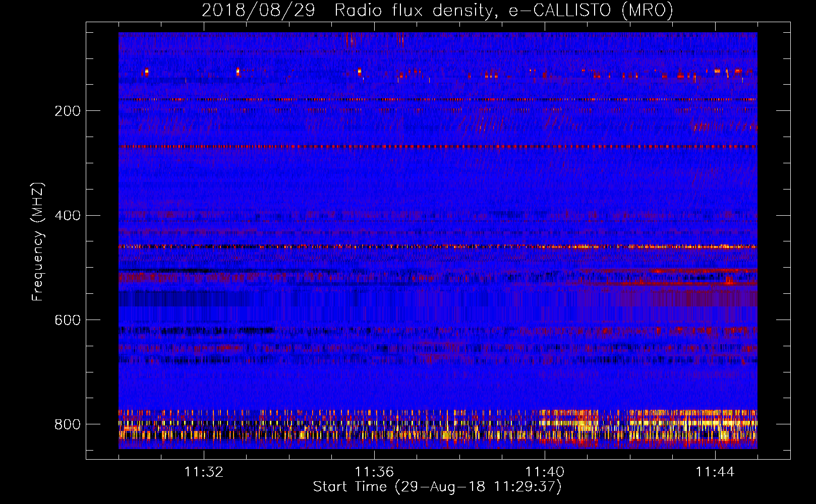Click the '800' frequency tick label
816x504 pixels.
click(x=68, y=424)
